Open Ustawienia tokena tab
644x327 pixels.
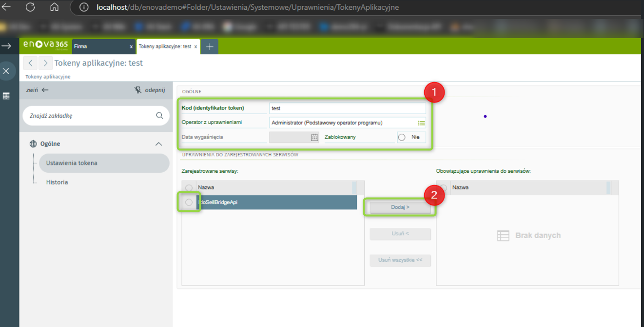click(x=104, y=163)
